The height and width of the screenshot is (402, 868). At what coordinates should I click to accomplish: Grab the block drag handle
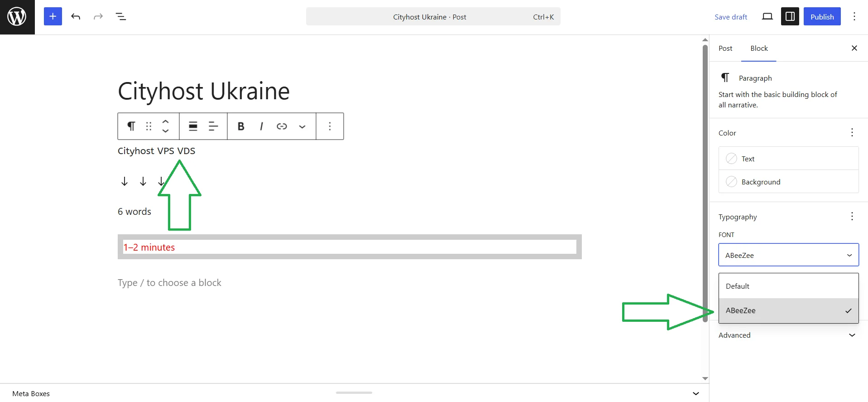click(x=149, y=126)
